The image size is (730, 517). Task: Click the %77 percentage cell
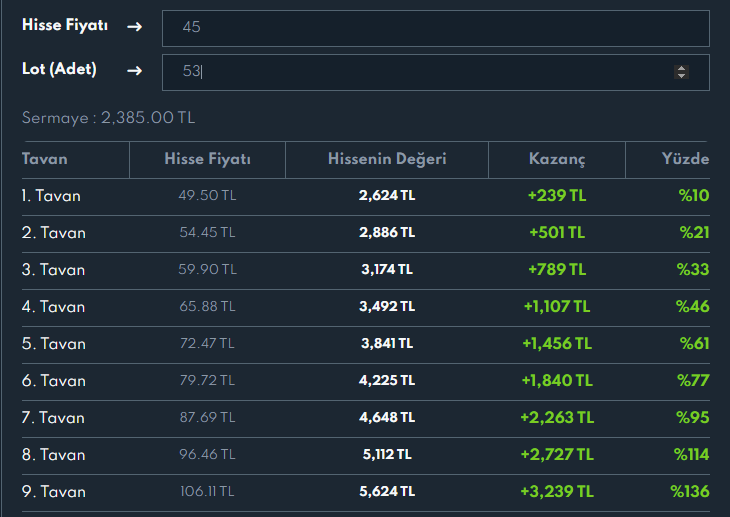(693, 380)
